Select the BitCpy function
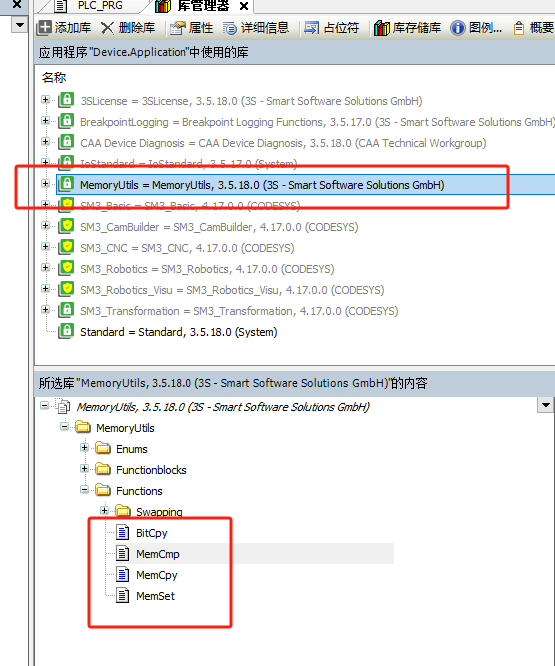Viewport: 555px width, 666px height. pos(152,533)
